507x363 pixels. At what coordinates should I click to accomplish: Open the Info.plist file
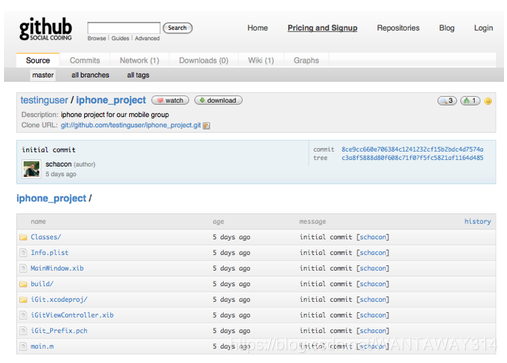point(49,253)
